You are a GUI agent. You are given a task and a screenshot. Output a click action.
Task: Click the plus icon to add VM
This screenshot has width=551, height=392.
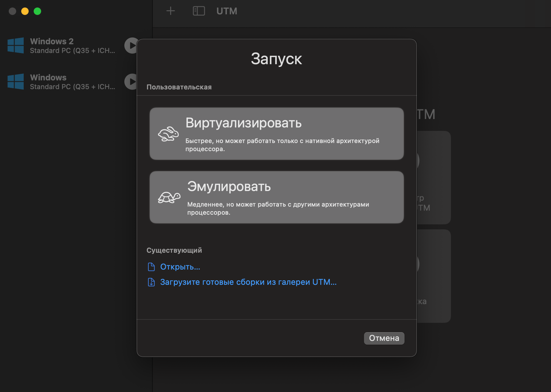pos(170,11)
